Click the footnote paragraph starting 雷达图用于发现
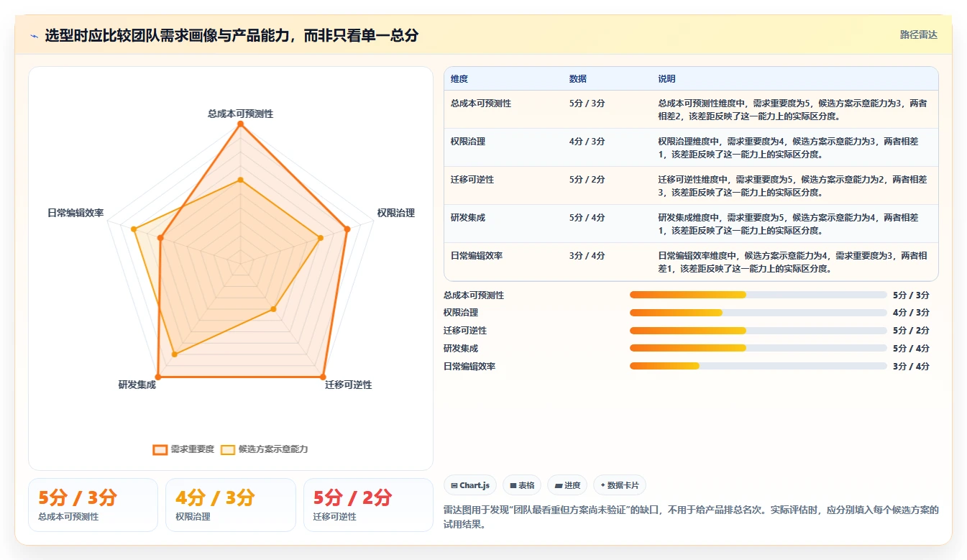Image resolution: width=967 pixels, height=560 pixels. pos(691,517)
